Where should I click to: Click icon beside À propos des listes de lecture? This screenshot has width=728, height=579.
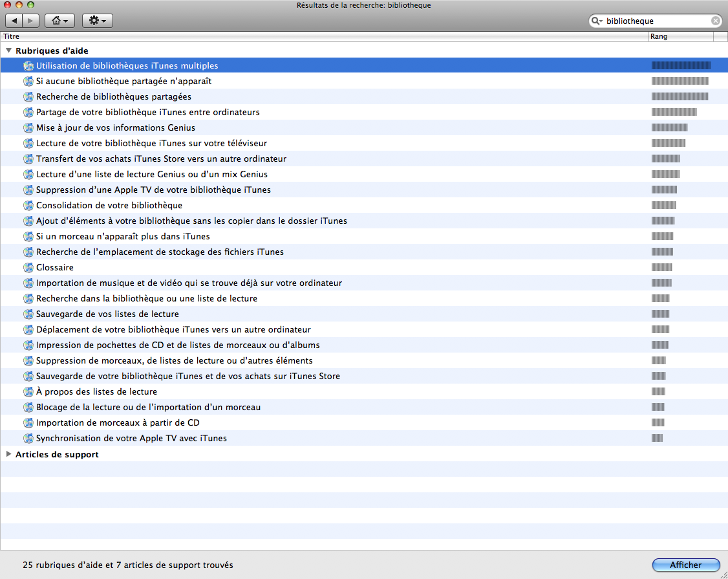(28, 391)
